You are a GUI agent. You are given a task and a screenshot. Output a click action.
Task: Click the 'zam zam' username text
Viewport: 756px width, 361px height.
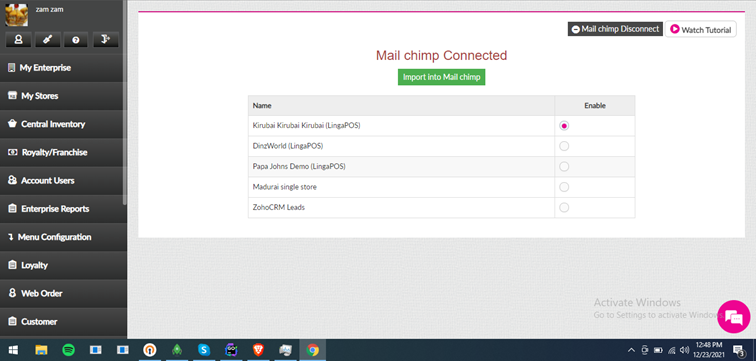(x=50, y=10)
